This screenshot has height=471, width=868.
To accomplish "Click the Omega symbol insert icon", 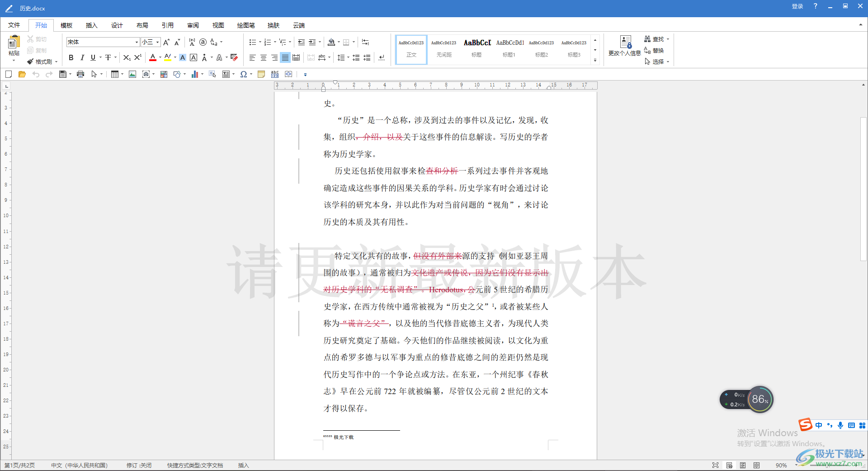I will pyautogui.click(x=244, y=74).
